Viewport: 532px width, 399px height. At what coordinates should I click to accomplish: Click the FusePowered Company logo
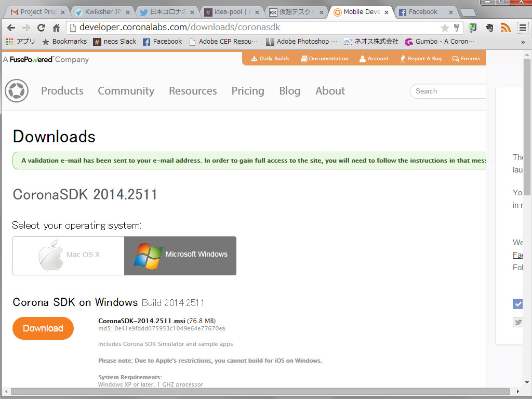coord(46,59)
